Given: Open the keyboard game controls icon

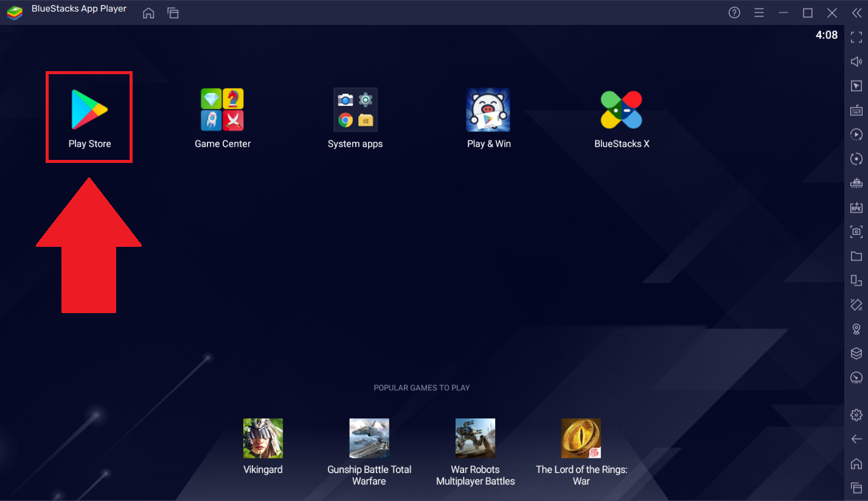Looking at the screenshot, I should coord(856,110).
